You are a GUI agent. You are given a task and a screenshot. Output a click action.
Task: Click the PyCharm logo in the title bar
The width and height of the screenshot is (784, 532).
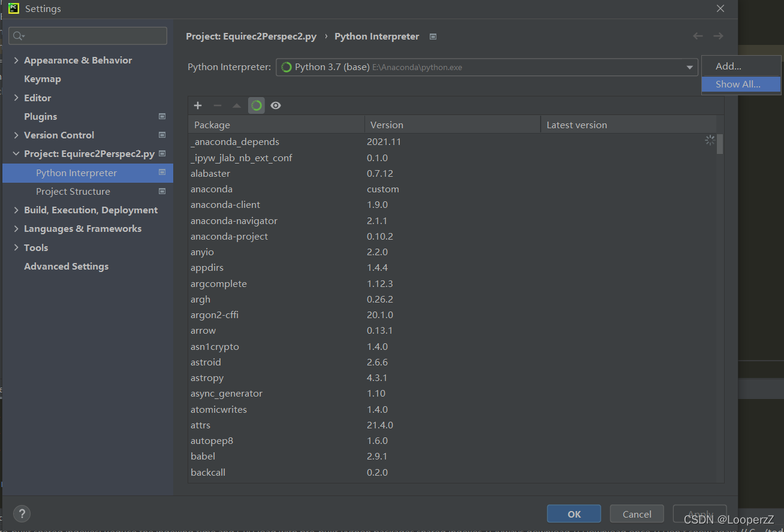pos(14,8)
